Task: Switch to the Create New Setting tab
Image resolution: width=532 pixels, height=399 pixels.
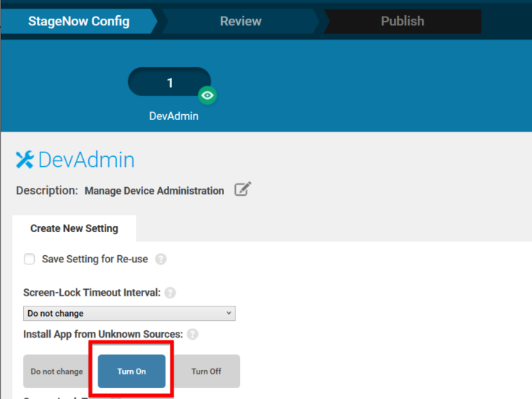Action: tap(74, 228)
